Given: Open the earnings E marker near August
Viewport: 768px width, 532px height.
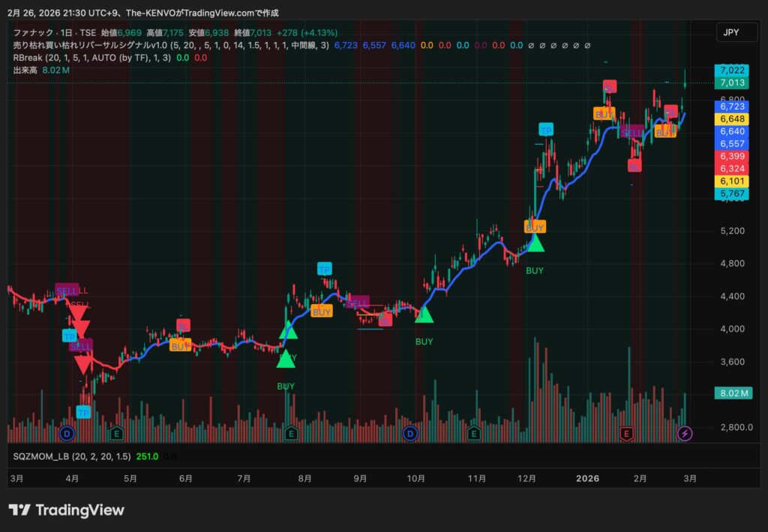Looking at the screenshot, I should (x=291, y=433).
